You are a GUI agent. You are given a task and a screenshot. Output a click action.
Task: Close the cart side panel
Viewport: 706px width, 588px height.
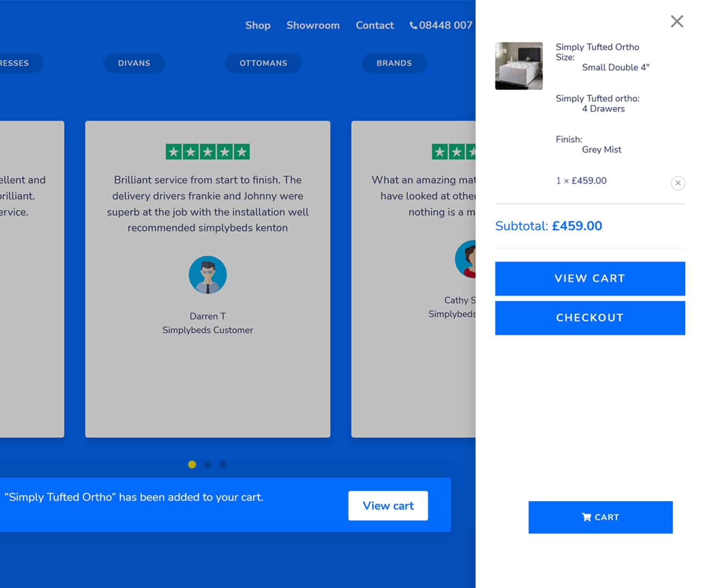(x=677, y=21)
